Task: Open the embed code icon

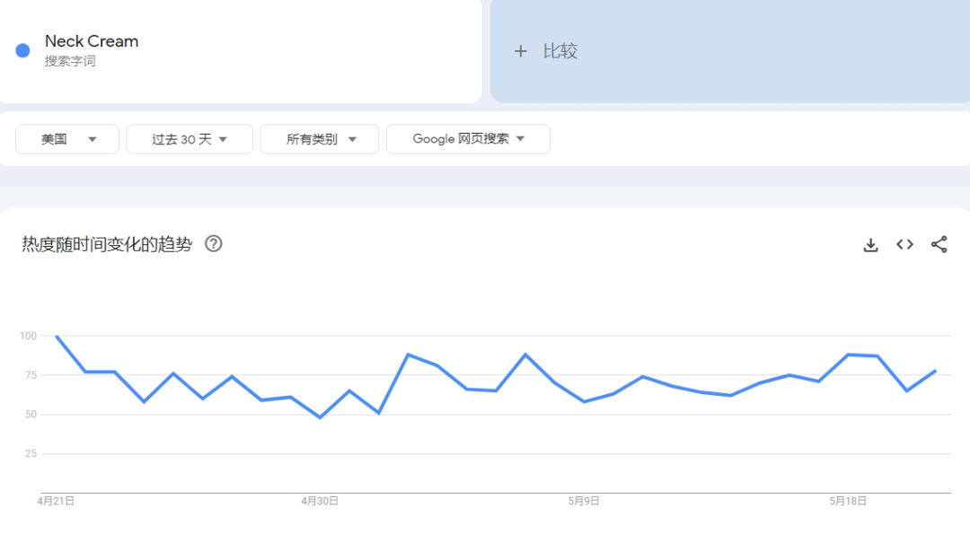Action: pyautogui.click(x=904, y=245)
